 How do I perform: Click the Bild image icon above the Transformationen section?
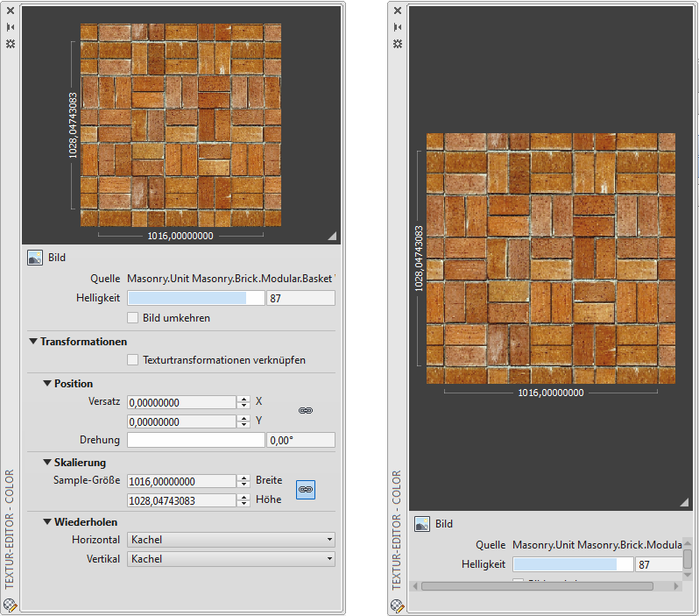click(35, 258)
